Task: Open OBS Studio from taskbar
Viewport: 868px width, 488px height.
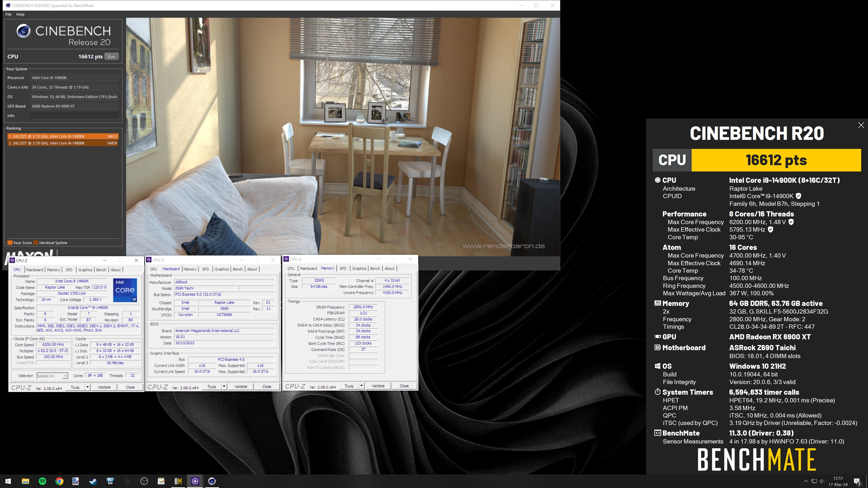Action: (144, 481)
